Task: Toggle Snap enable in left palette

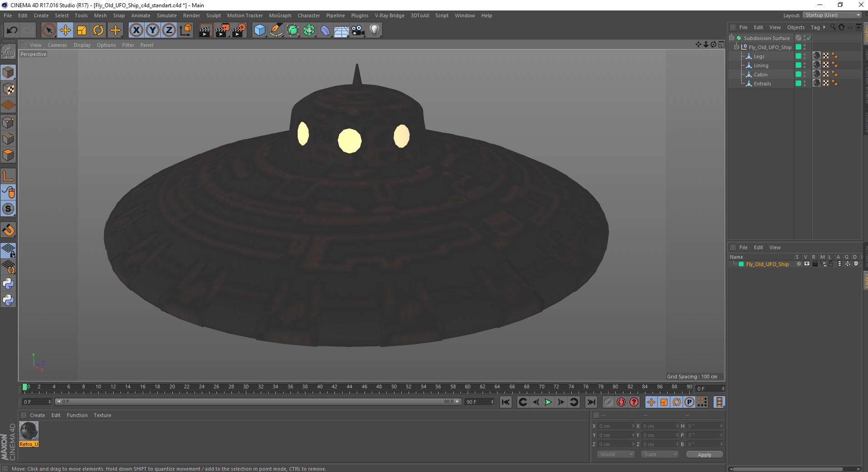Action: pos(8,230)
